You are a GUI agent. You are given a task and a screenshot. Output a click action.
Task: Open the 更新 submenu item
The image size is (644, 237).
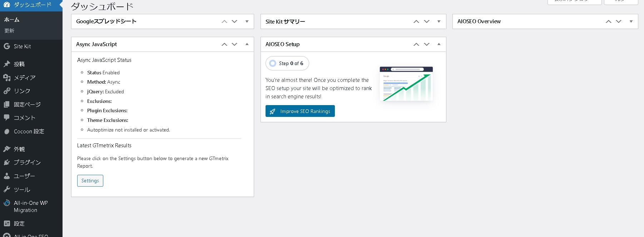click(9, 31)
